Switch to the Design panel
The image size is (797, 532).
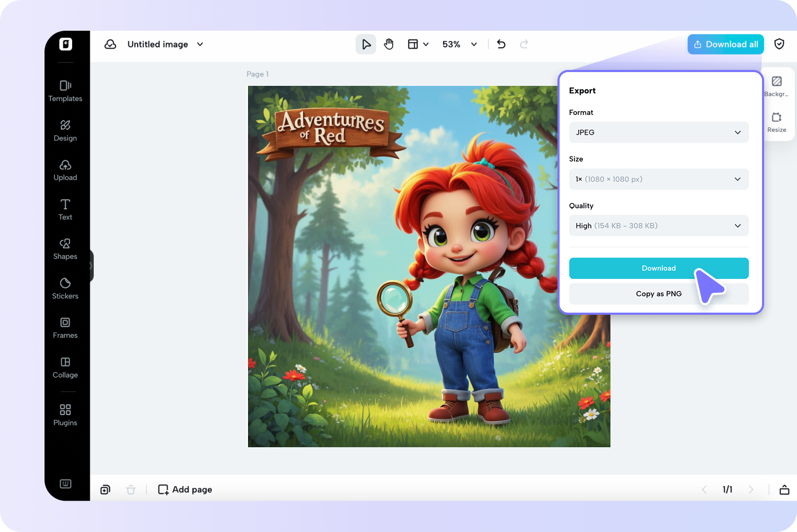65,130
